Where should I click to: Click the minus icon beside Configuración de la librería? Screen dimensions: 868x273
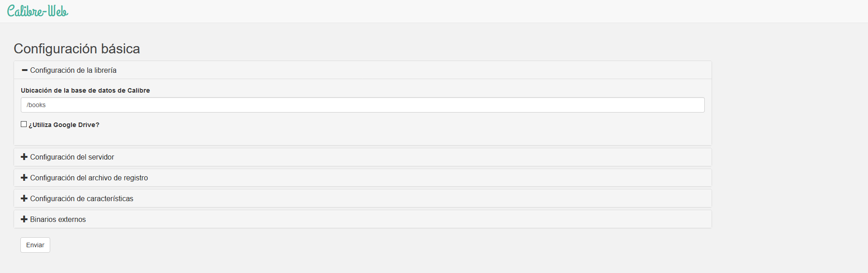[24, 70]
